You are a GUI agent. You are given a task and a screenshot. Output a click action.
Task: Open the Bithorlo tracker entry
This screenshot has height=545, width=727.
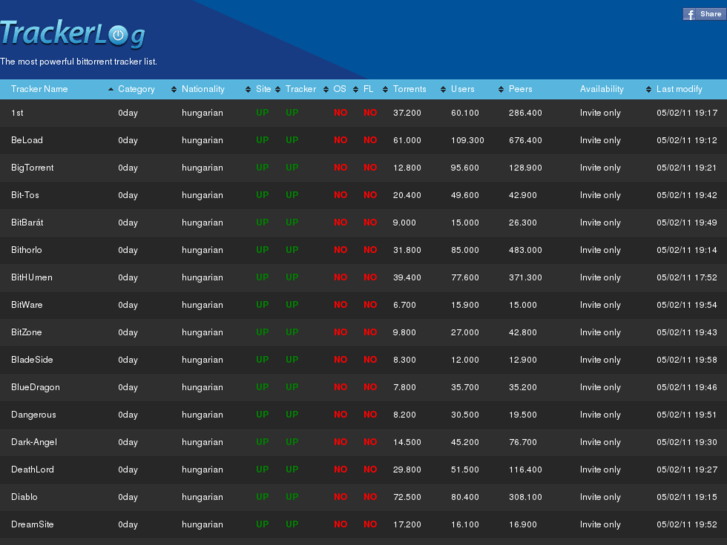point(26,250)
